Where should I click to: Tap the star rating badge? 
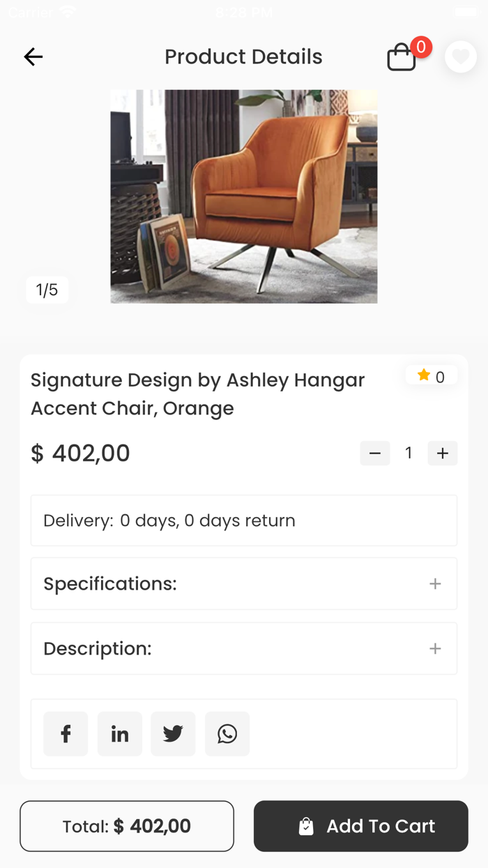click(432, 376)
